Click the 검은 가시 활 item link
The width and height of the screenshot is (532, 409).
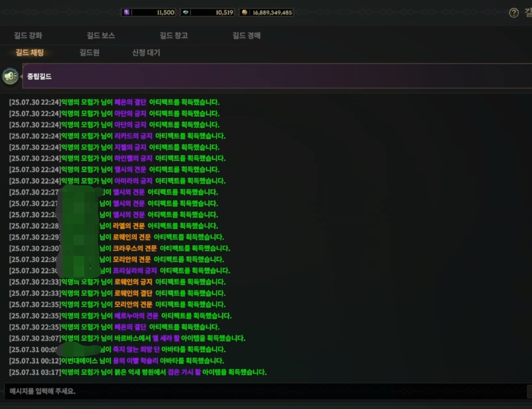[184, 372]
